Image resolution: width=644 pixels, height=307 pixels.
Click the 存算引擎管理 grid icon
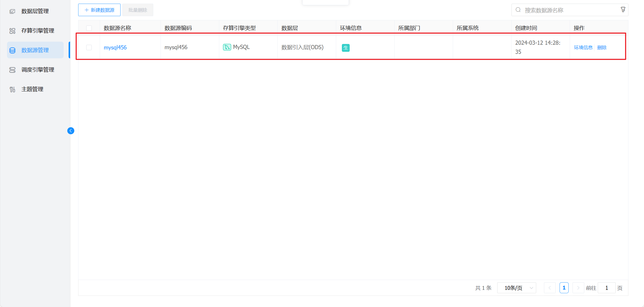click(12, 31)
